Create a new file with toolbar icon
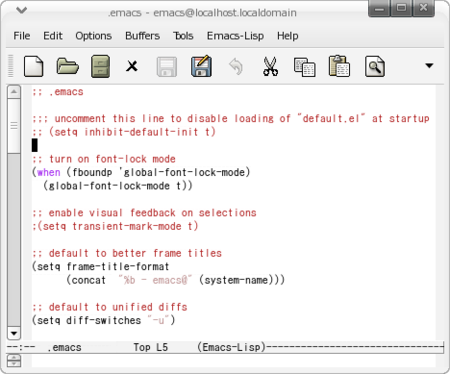The width and height of the screenshot is (450, 374). coord(34,66)
